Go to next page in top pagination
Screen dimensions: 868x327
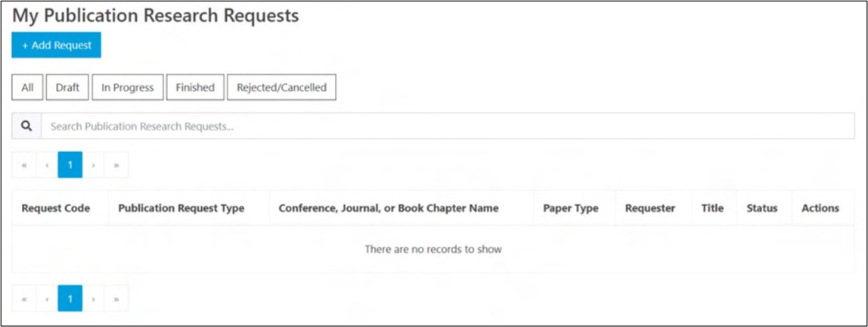tap(93, 165)
